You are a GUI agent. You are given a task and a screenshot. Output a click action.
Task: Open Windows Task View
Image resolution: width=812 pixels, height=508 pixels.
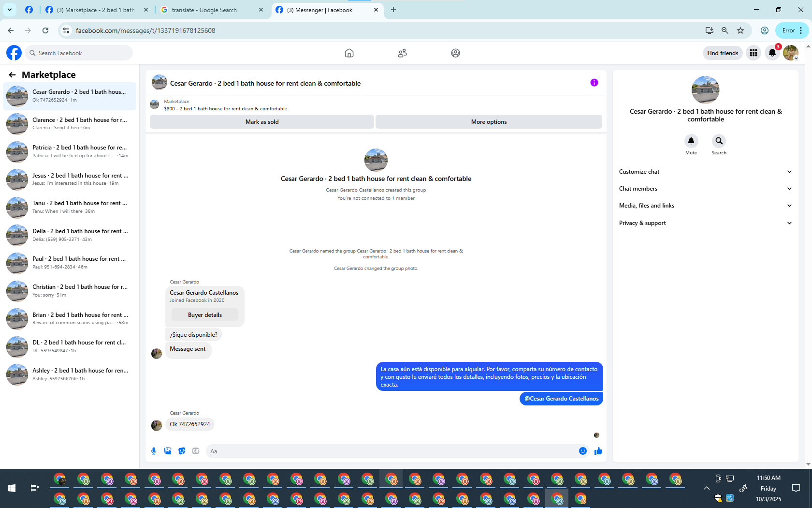(35, 488)
